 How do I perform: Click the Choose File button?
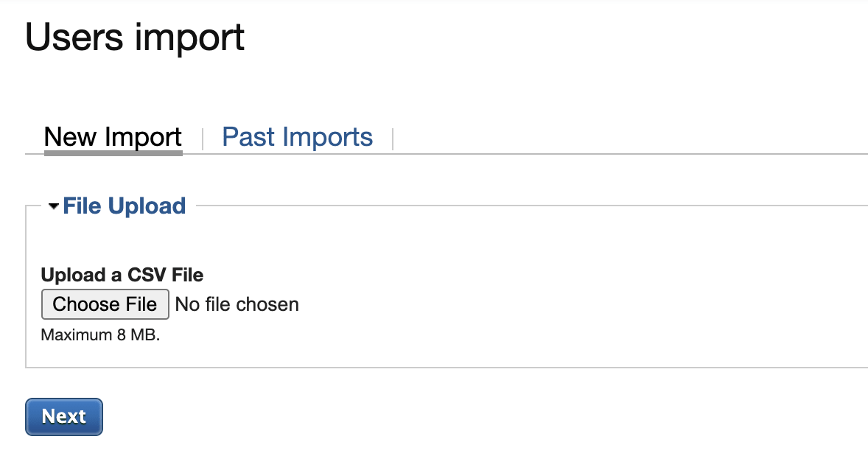coord(105,304)
